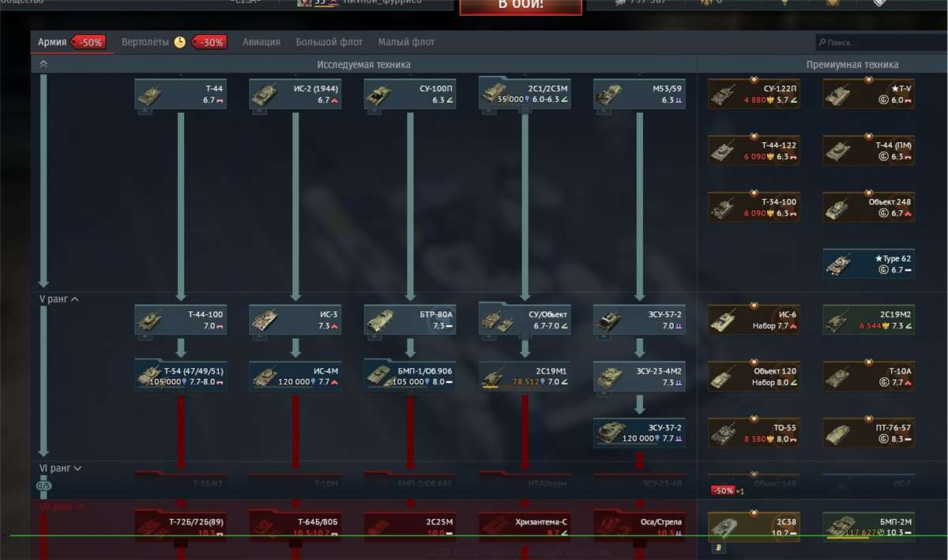Select premium Объект 248 tank card

click(869, 208)
